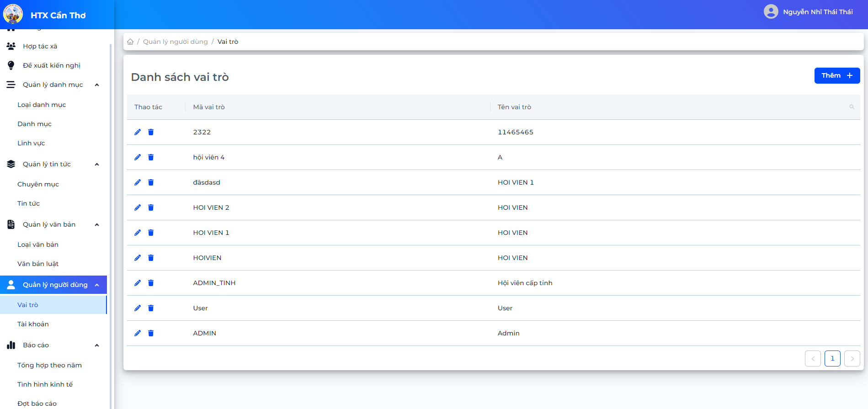This screenshot has height=409, width=868.
Task: Click the search icon in table header
Action: coord(852,107)
